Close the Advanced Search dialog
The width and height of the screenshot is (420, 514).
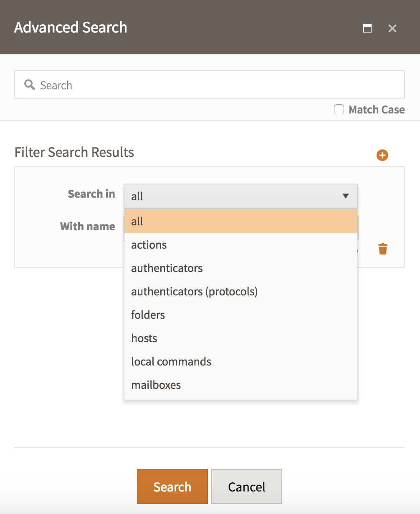click(x=392, y=28)
